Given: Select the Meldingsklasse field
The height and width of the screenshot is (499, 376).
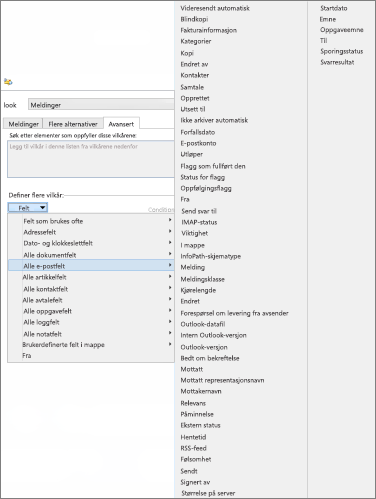Looking at the screenshot, I should 203,279.
